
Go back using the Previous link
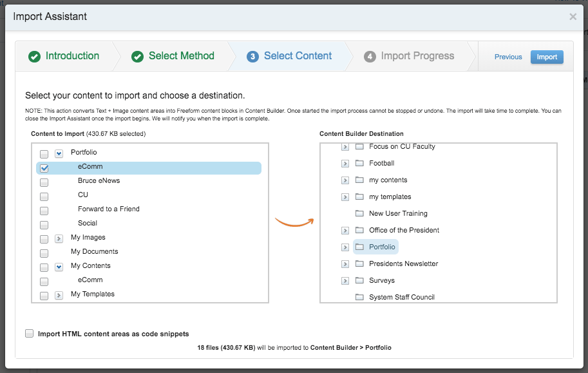[x=508, y=57]
